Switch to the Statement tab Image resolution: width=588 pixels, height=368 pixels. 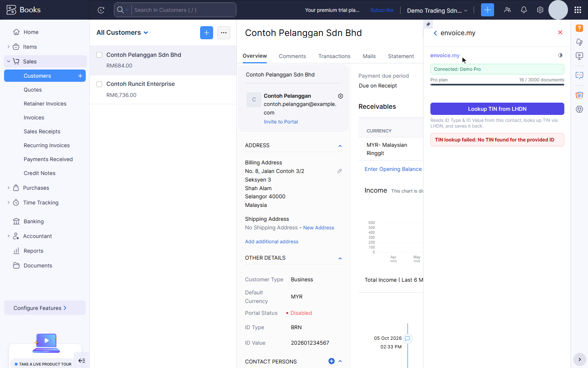(x=401, y=56)
